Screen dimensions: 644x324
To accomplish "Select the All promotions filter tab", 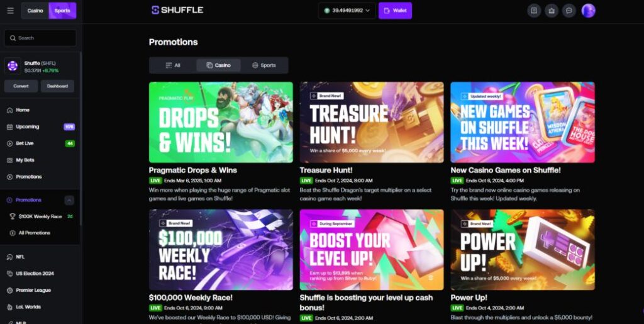I will pyautogui.click(x=173, y=65).
